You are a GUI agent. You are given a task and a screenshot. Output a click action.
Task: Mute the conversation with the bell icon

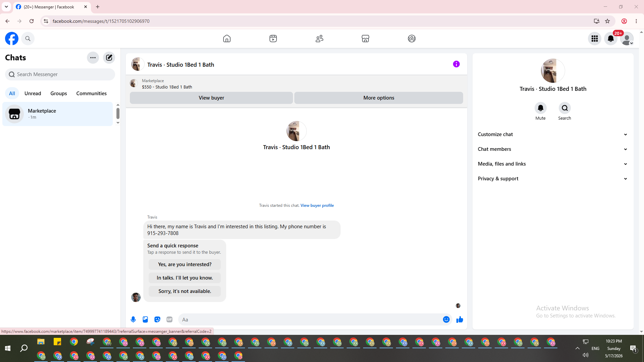pyautogui.click(x=541, y=108)
